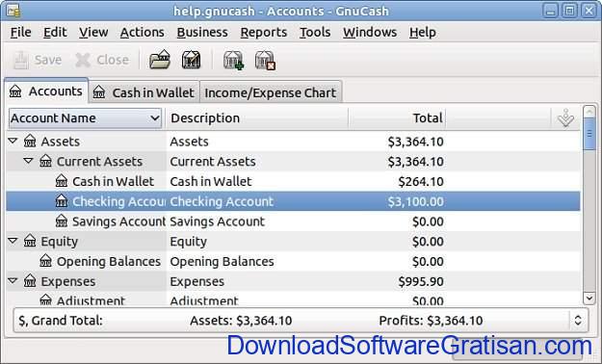The width and height of the screenshot is (602, 364).
Task: Open the Tools menu
Action: tap(315, 32)
